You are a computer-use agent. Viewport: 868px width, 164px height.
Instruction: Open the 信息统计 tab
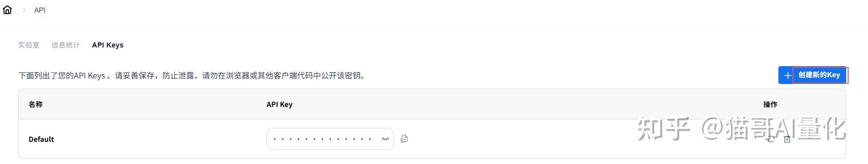click(x=65, y=45)
